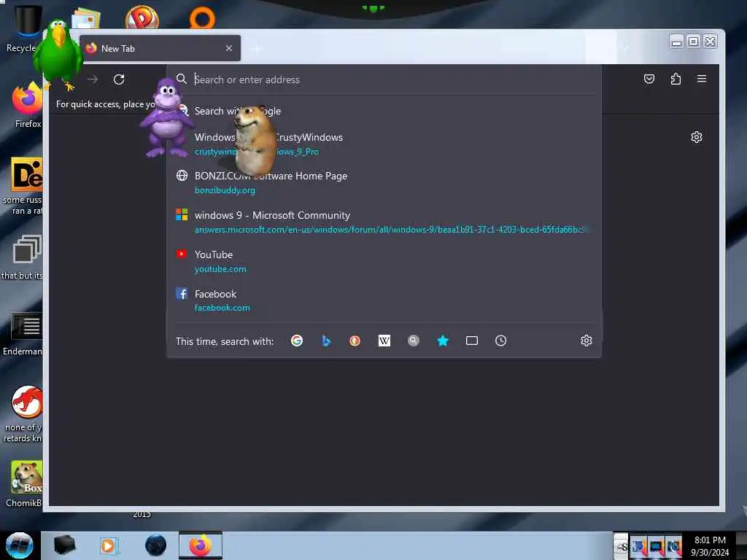Screen dimensions: 747x560
Task: Open the dark globe taskbar icon
Action: [156, 545]
